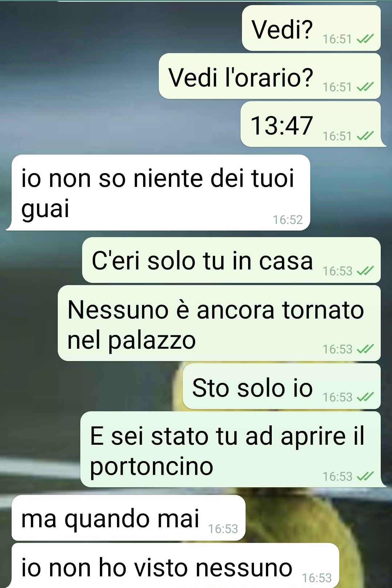Tap 16:53 timestamp on 'ma quando mai'
392x588 pixels.
pos(223,529)
